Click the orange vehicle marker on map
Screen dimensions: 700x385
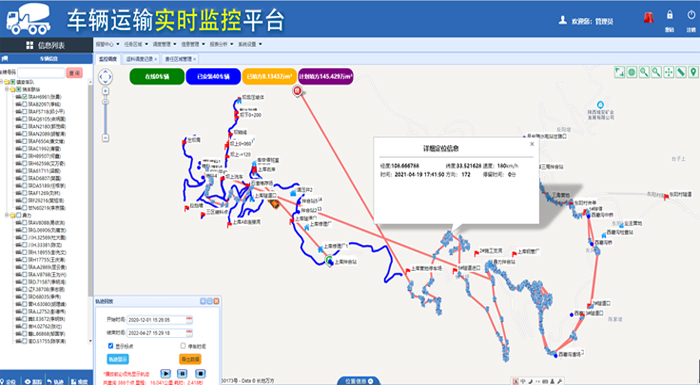(x=274, y=204)
